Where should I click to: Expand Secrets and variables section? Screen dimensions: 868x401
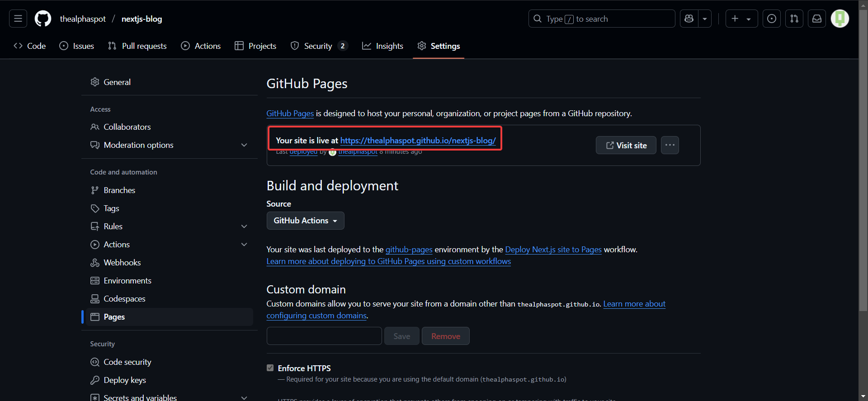[170, 397]
